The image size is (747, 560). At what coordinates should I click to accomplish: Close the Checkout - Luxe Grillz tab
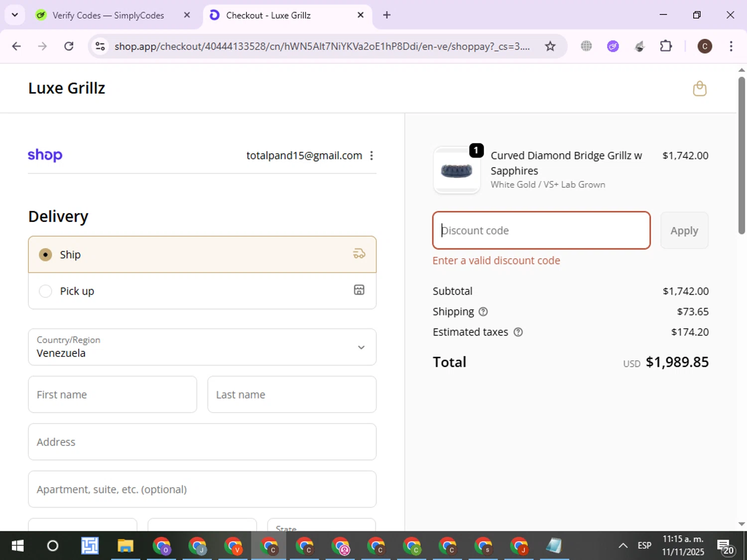[x=361, y=15]
